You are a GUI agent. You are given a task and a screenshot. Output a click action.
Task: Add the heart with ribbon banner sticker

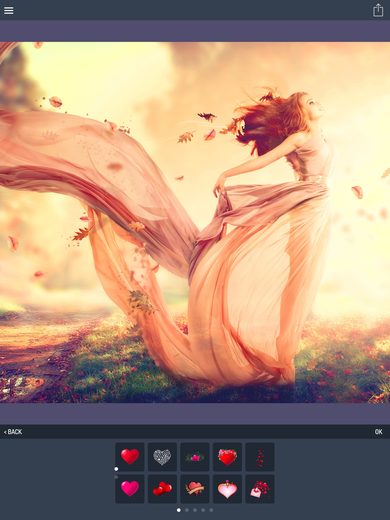(195, 489)
